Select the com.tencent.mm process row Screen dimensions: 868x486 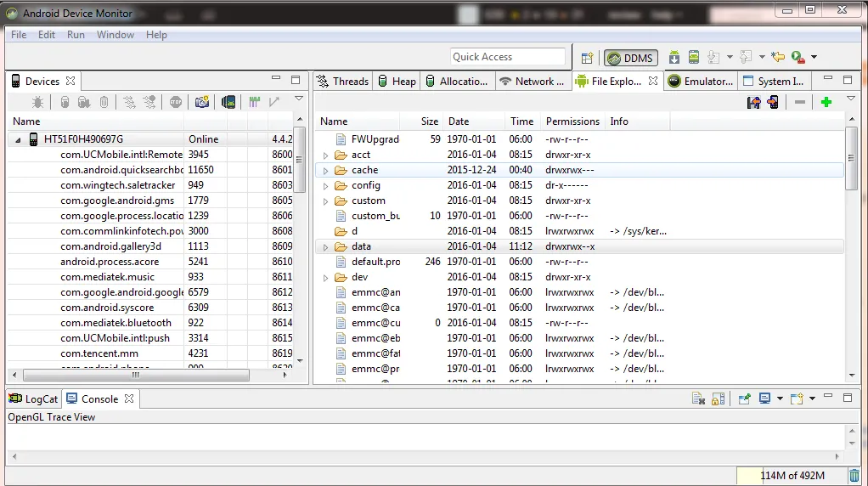point(152,353)
